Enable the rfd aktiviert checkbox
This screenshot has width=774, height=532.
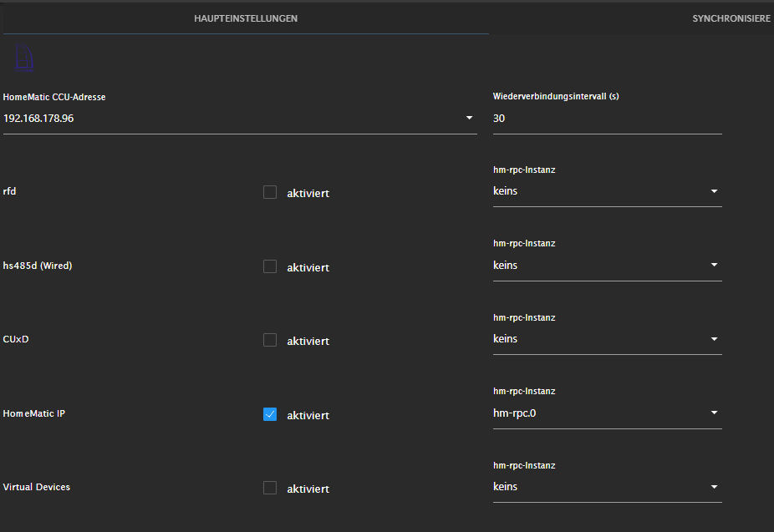pos(270,192)
